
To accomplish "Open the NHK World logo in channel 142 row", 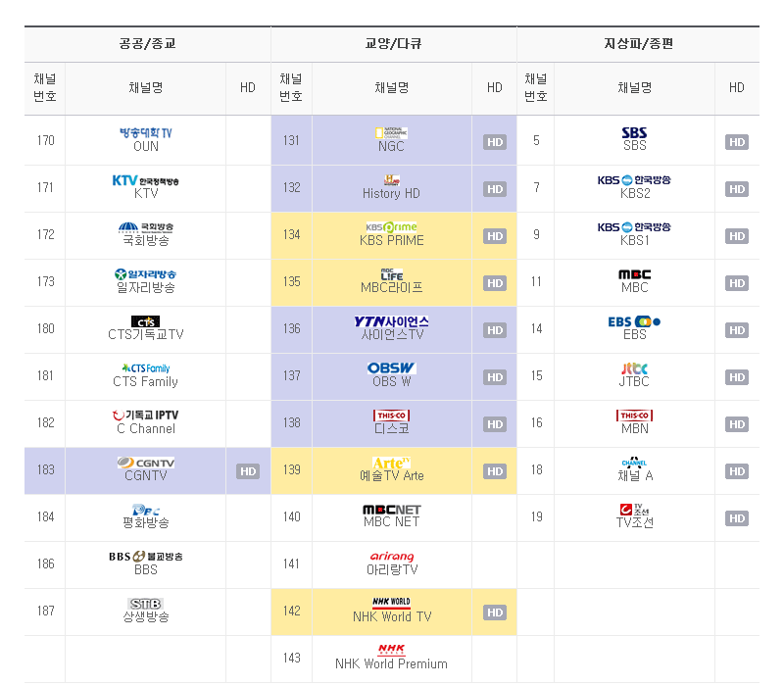I will click(x=391, y=603).
